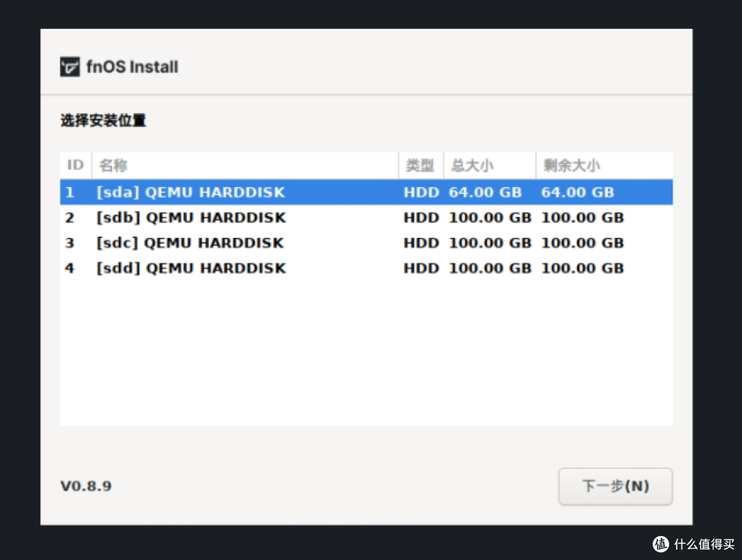Click the 下一步(N) button
Screen dimensions: 742x560
pos(615,486)
